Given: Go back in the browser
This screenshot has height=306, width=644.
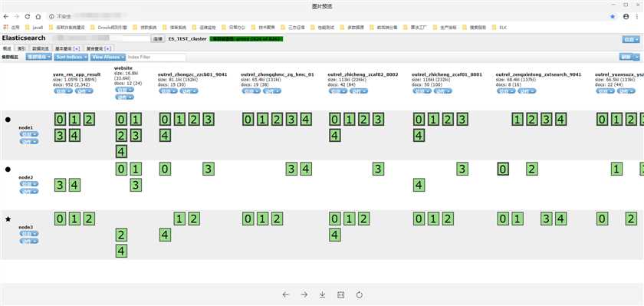Looking at the screenshot, I should [6, 16].
